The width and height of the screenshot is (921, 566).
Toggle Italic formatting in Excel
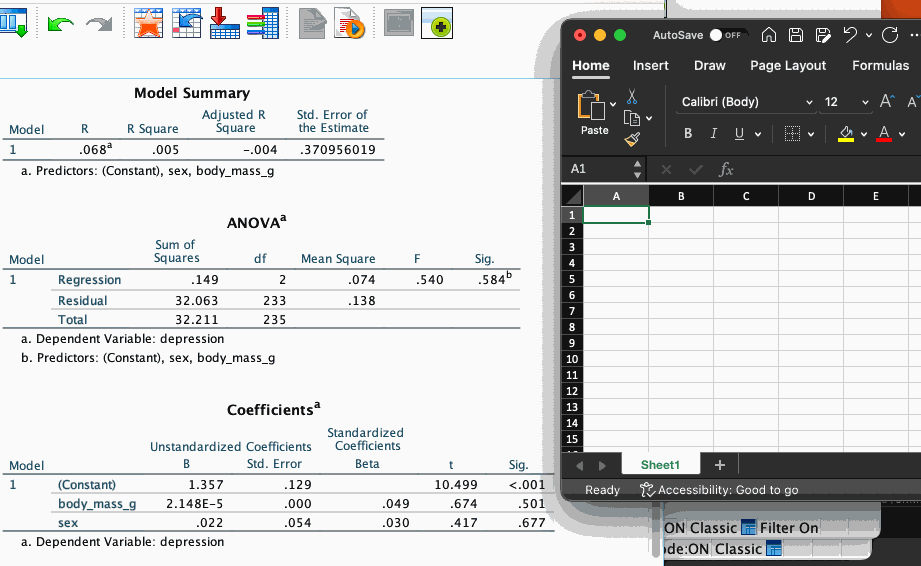click(x=713, y=134)
